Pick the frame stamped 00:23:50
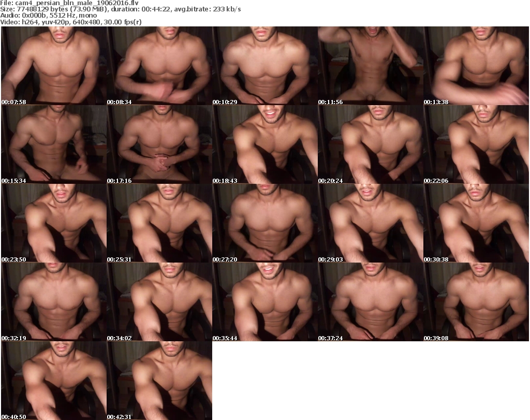Screen dimensions: 530x420 coord(54,223)
